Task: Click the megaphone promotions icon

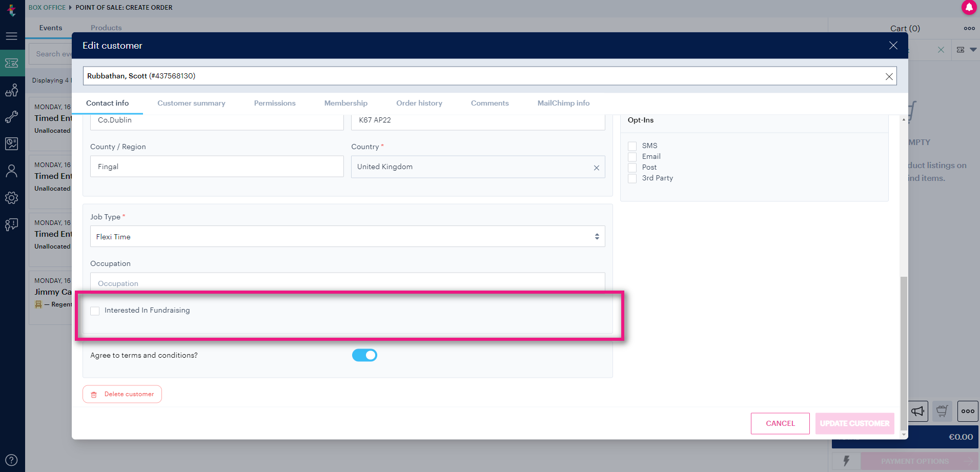Action: pyautogui.click(x=918, y=411)
